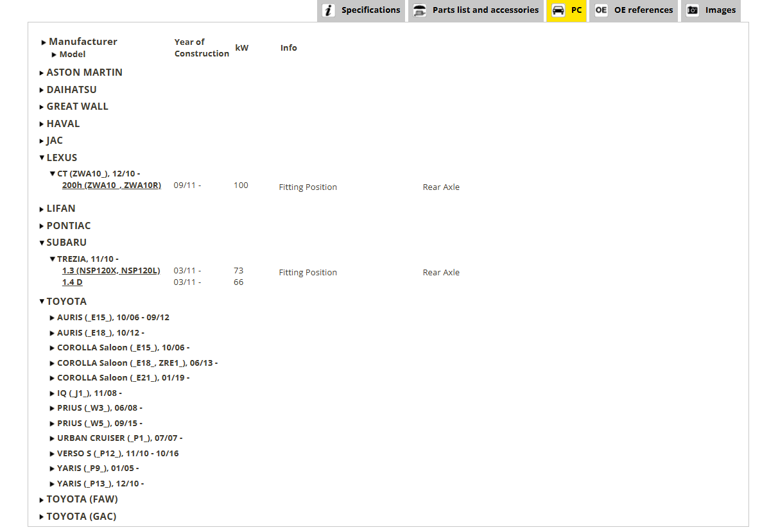Viewport: 778px width, 532px height.
Task: Click the kW column header
Action: [x=242, y=48]
